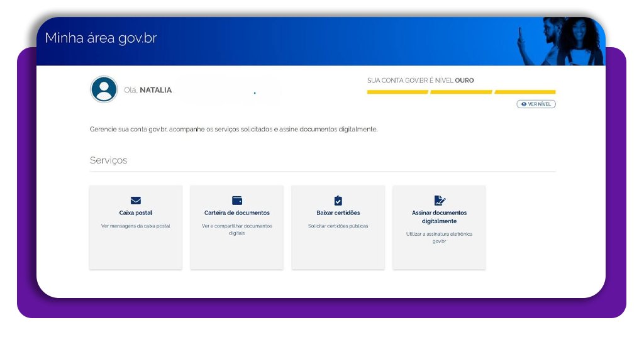This screenshot has height=337, width=644.
Task: Click 'Solicitar certidões públicas' description
Action: [338, 226]
